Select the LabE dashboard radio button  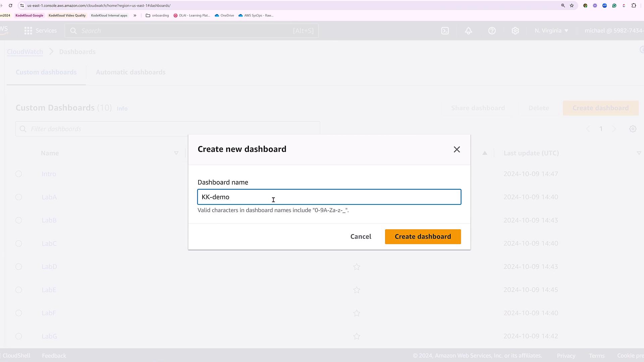(19, 290)
